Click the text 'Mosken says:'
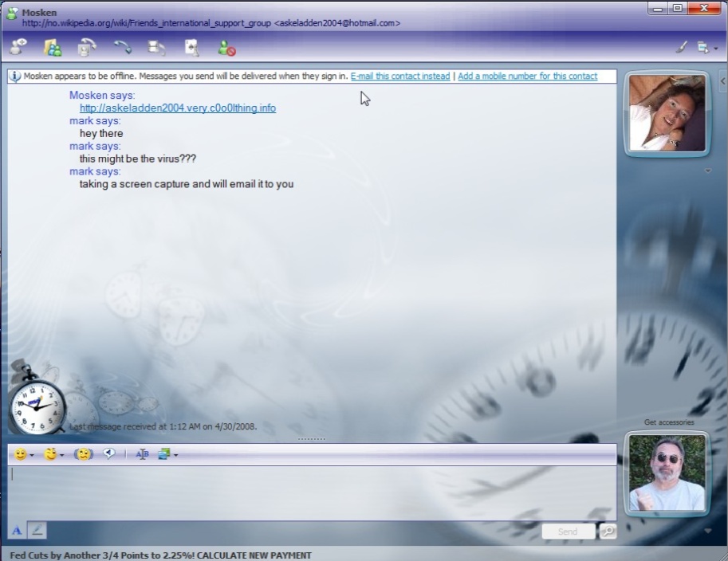The width and height of the screenshot is (728, 561). (x=102, y=95)
